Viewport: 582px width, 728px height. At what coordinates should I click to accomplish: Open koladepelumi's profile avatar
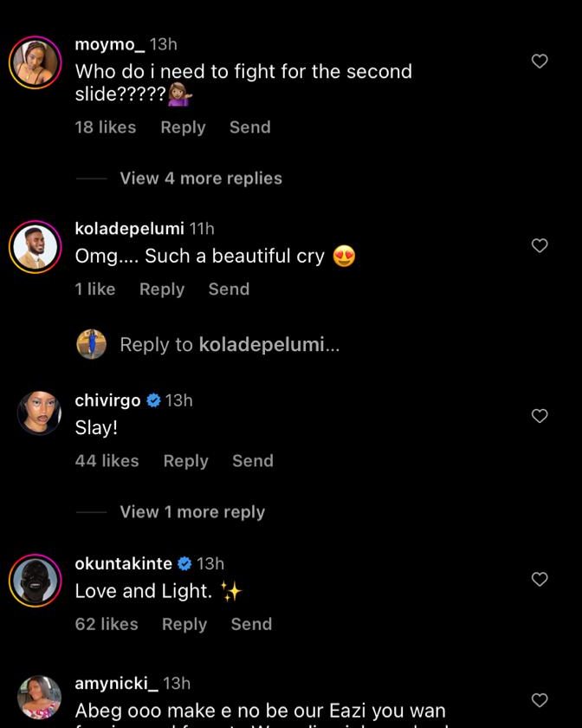36,247
